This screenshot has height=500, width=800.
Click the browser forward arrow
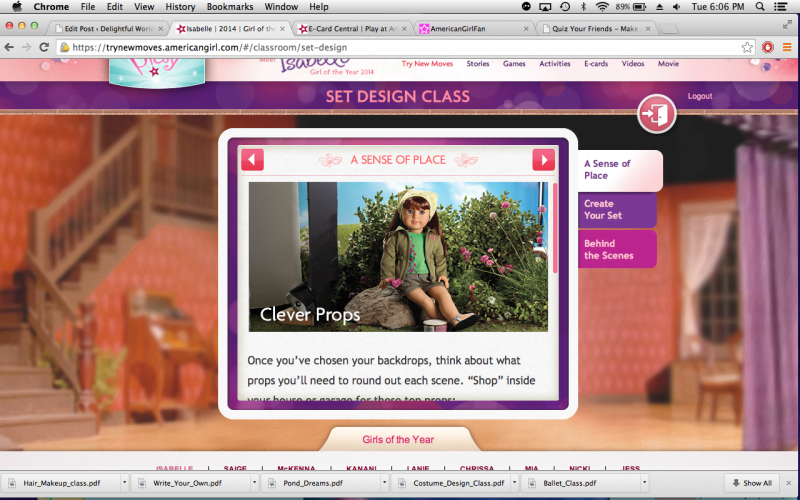click(x=27, y=47)
